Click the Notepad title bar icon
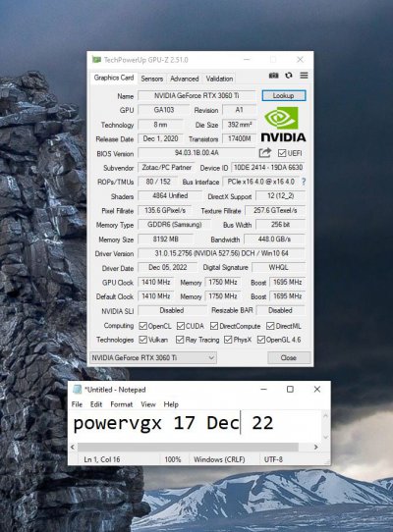 tap(77, 390)
